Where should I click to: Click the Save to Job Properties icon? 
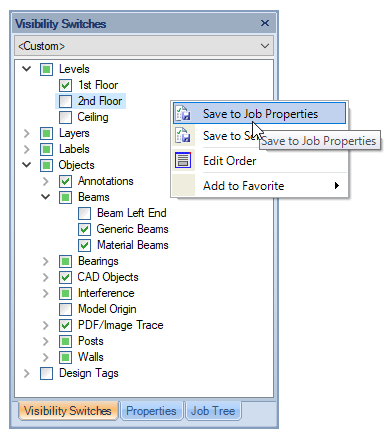click(x=183, y=113)
